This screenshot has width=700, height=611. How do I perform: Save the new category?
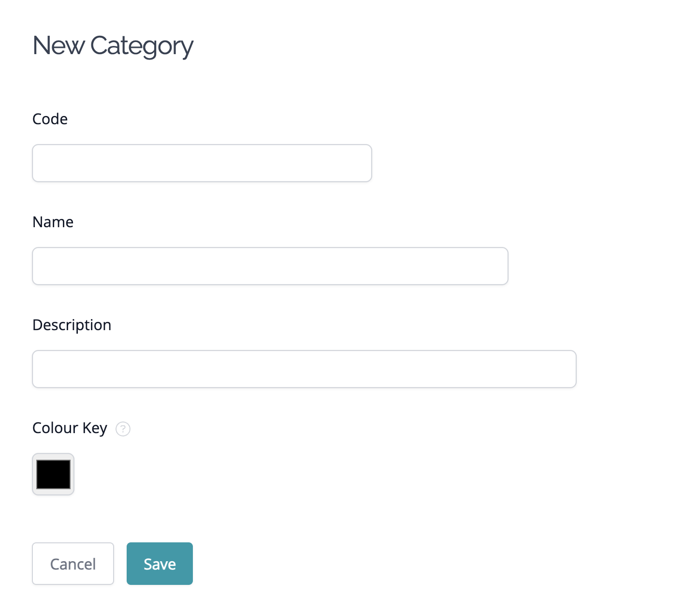point(160,564)
